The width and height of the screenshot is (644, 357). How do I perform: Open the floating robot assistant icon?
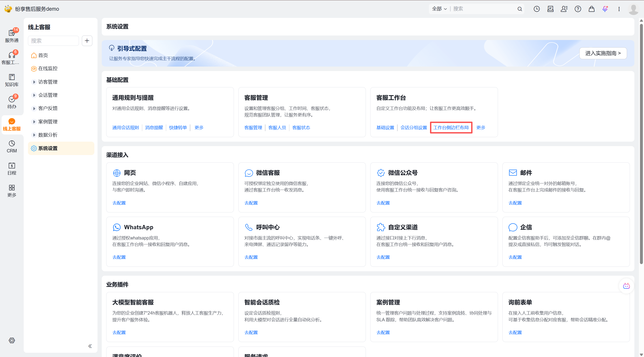(626, 286)
